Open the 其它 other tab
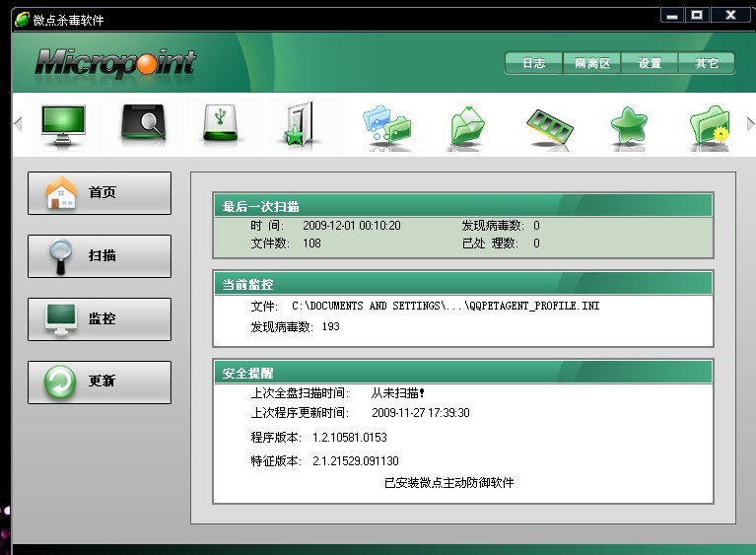 point(707,63)
